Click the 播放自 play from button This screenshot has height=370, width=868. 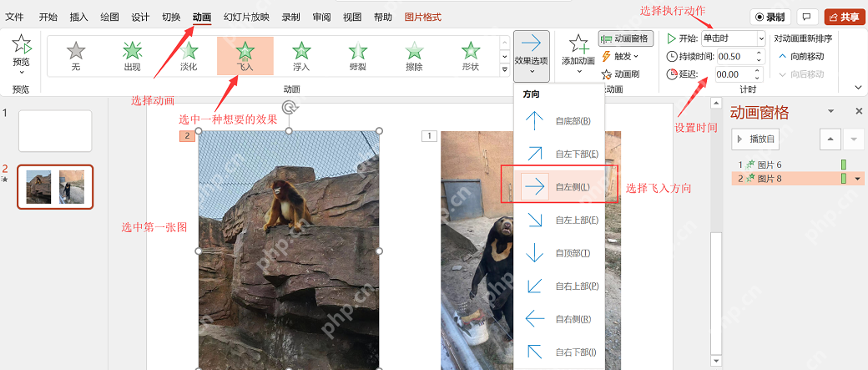point(755,139)
